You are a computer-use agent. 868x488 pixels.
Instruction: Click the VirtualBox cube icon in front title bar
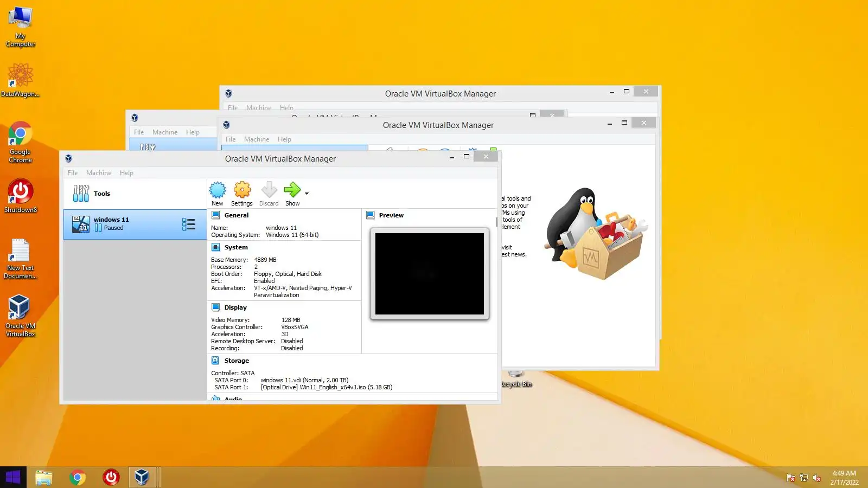click(68, 158)
